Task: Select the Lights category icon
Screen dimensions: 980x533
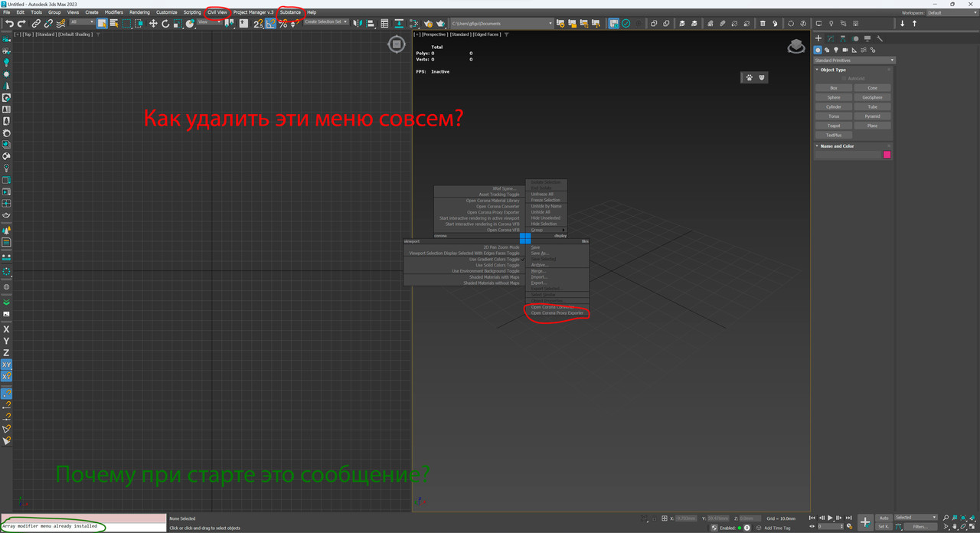Action: pyautogui.click(x=836, y=50)
